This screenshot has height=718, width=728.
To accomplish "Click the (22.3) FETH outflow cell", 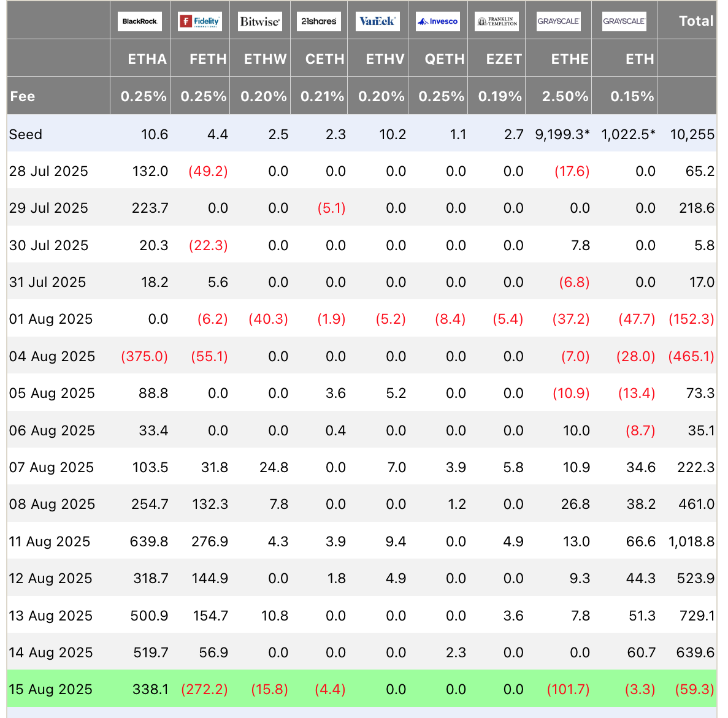I will [x=208, y=245].
